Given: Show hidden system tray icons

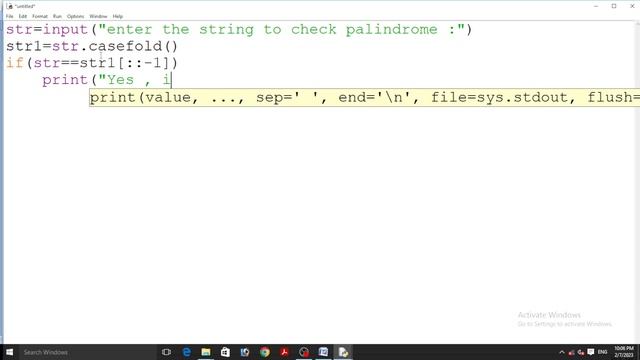Looking at the screenshot, I should [x=562, y=352].
